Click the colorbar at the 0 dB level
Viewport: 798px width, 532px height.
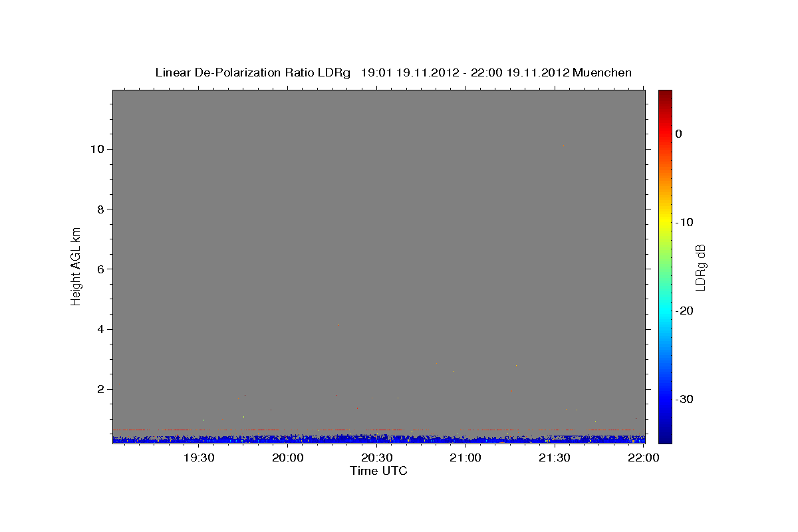(x=665, y=134)
